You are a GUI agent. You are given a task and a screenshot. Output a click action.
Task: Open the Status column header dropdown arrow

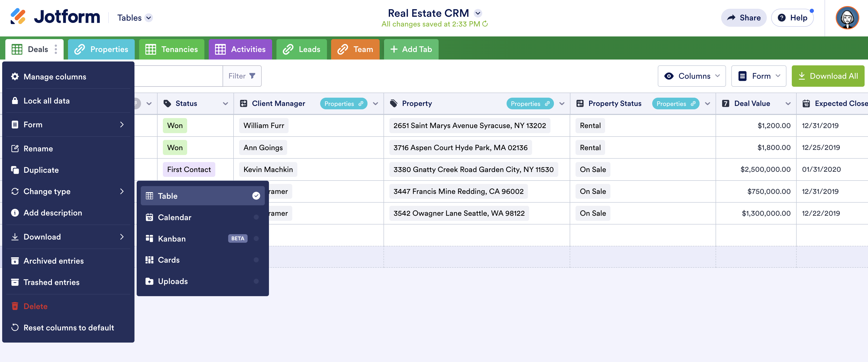coord(225,103)
